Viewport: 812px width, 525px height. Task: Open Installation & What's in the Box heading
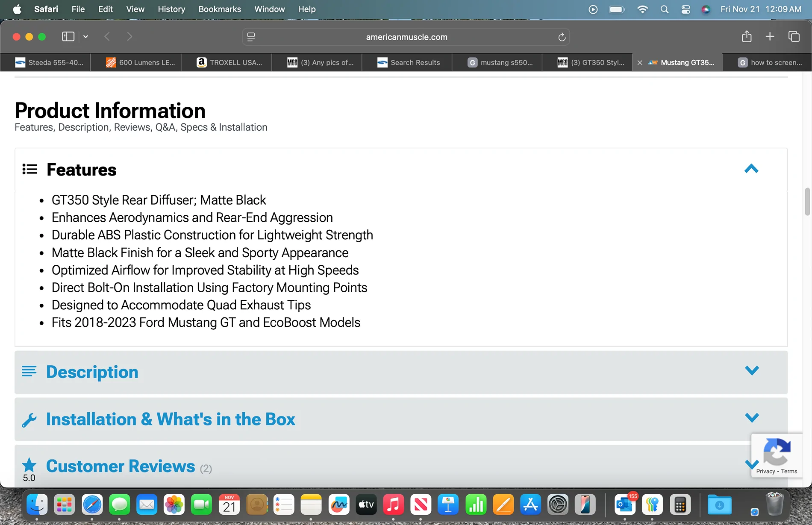(x=171, y=419)
